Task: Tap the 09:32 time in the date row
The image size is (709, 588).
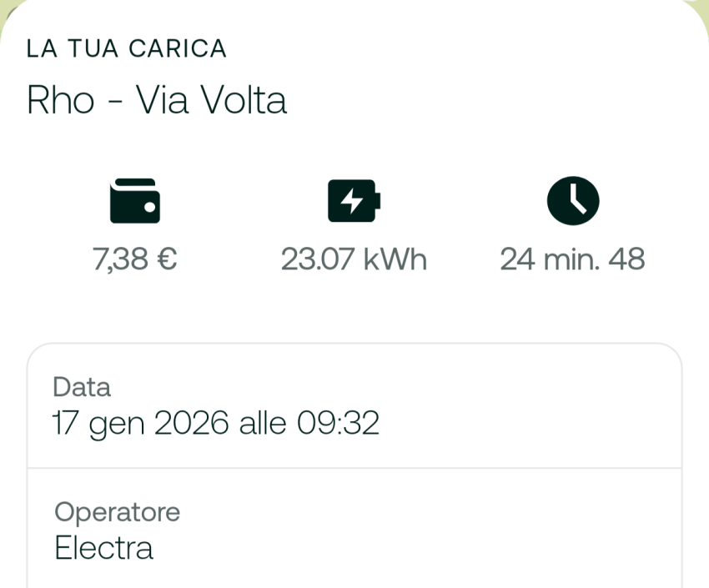Action: [338, 424]
